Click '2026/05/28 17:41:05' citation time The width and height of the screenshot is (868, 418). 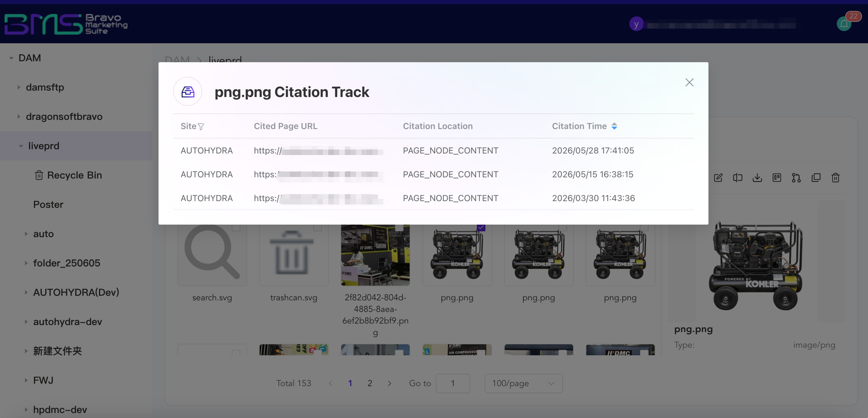coord(593,151)
